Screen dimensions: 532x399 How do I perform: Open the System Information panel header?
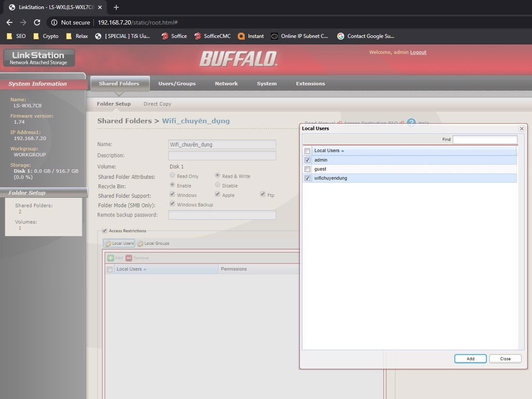pyautogui.click(x=43, y=84)
